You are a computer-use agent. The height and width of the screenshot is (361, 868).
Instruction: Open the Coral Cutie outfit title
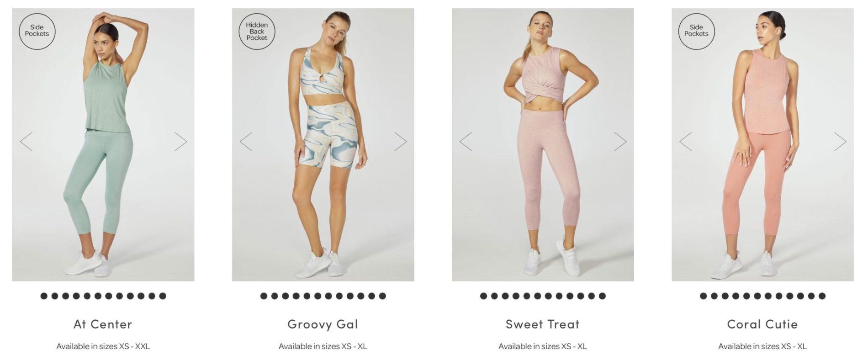[762, 324]
